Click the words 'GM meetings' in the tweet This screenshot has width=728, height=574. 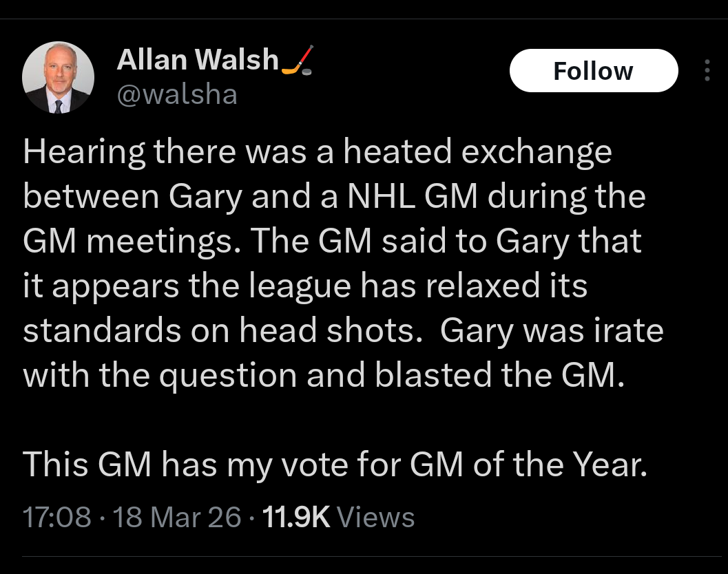coord(132,242)
